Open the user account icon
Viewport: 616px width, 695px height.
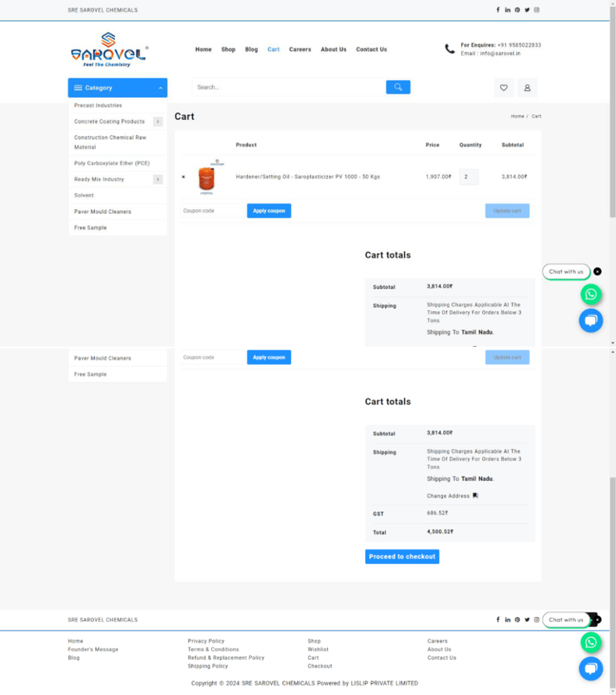pyautogui.click(x=527, y=88)
